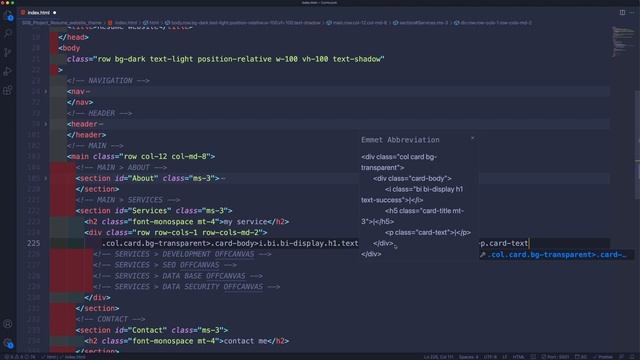This screenshot has width=640, height=360.
Task: Click the DATA SECURITY OFFCANVAS comment line
Action: 187,287
